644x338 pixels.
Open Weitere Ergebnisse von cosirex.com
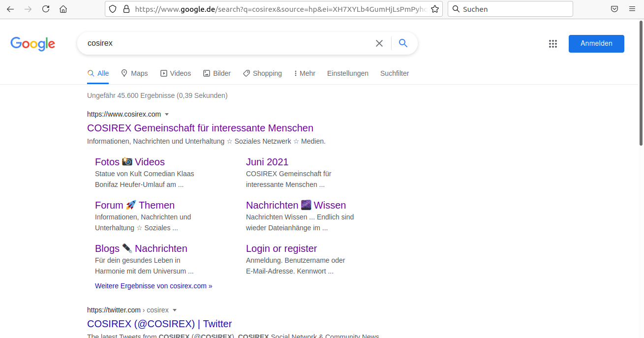153,286
